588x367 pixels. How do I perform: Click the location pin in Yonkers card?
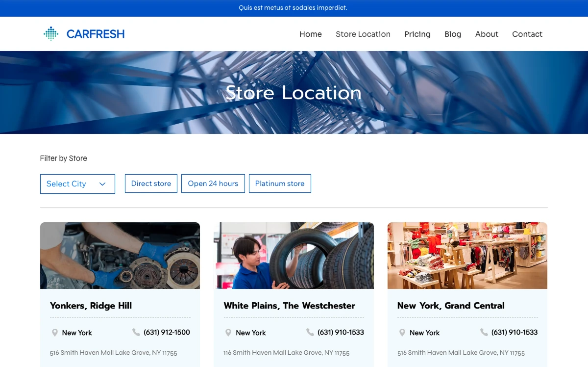[55, 333]
